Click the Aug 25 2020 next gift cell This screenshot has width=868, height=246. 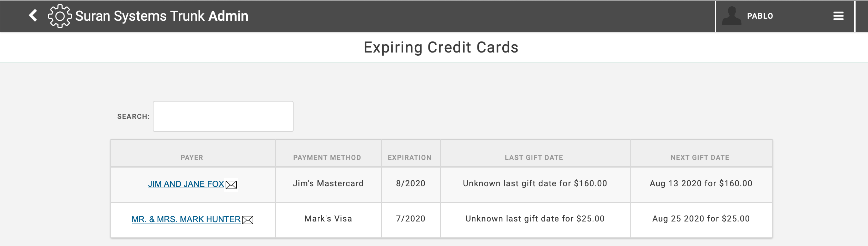(x=701, y=219)
